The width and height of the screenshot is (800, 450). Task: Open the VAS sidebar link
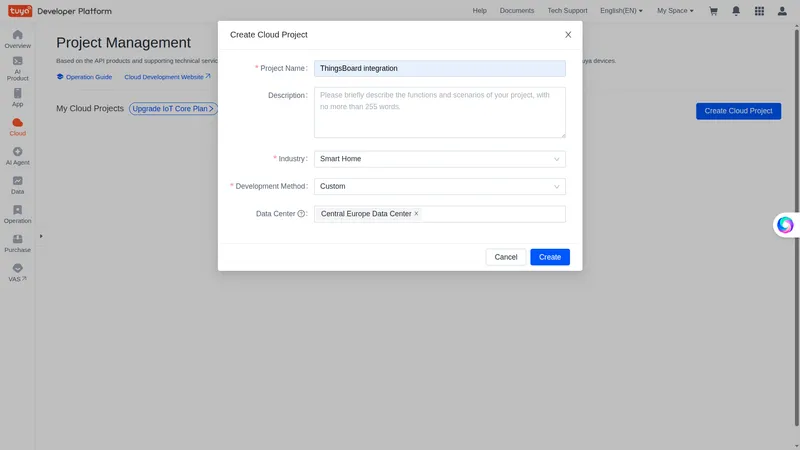pos(17,272)
